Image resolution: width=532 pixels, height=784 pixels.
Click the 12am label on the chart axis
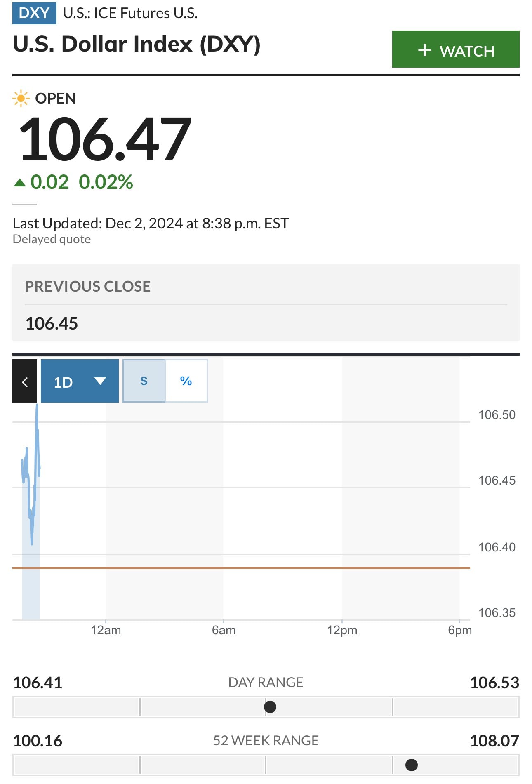coord(106,630)
